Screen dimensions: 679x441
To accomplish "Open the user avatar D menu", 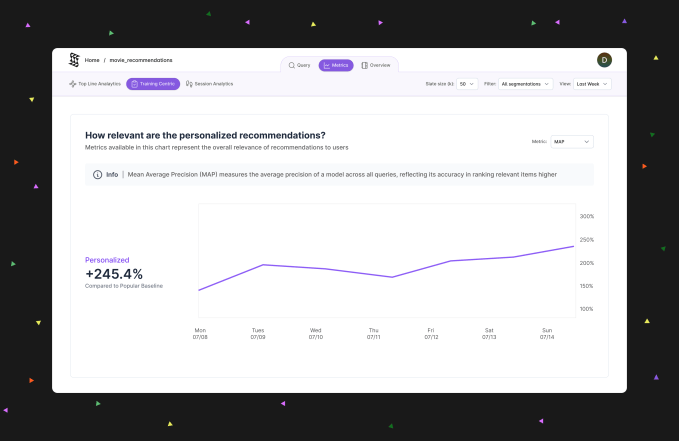I will tap(604, 60).
